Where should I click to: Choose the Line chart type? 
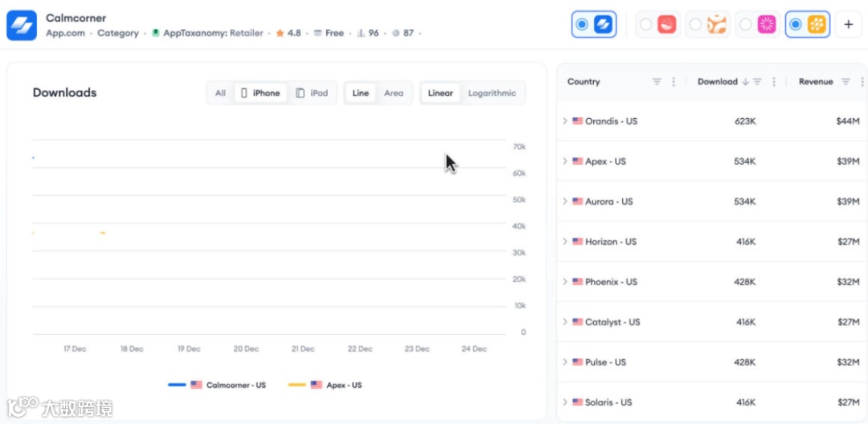pos(360,93)
